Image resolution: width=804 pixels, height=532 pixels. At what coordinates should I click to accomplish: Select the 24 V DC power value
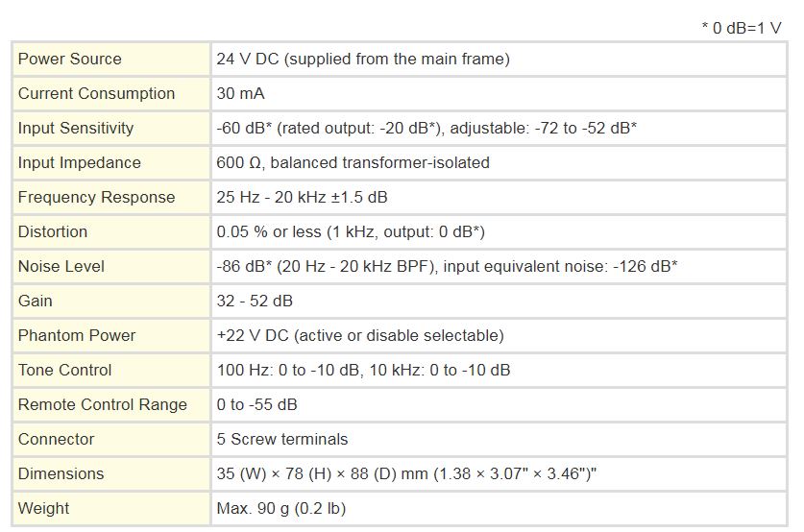tap(363, 59)
